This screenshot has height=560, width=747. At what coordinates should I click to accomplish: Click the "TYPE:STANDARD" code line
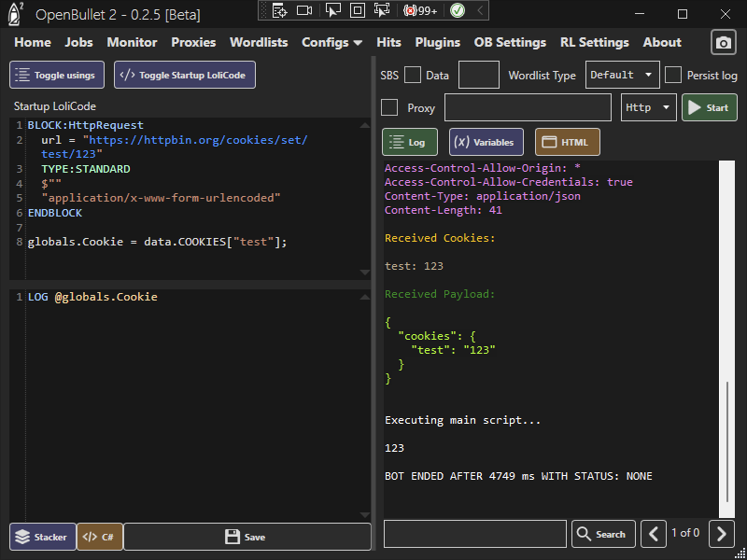tap(86, 169)
